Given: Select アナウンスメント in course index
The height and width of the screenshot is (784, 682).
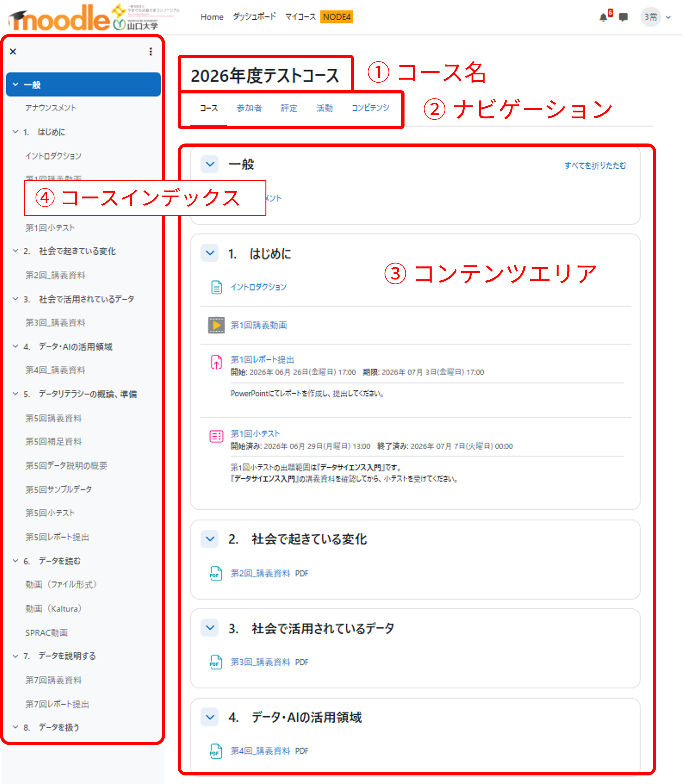Looking at the screenshot, I should [x=51, y=108].
